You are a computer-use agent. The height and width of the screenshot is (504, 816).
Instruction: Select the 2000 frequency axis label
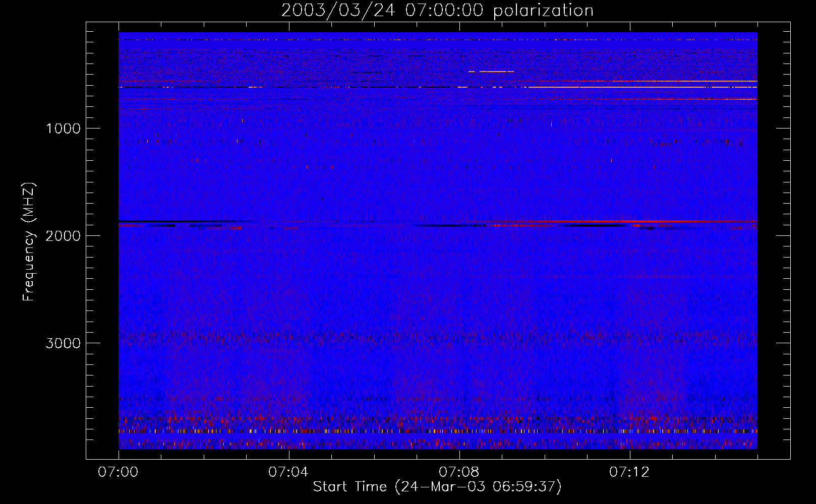[x=63, y=236]
